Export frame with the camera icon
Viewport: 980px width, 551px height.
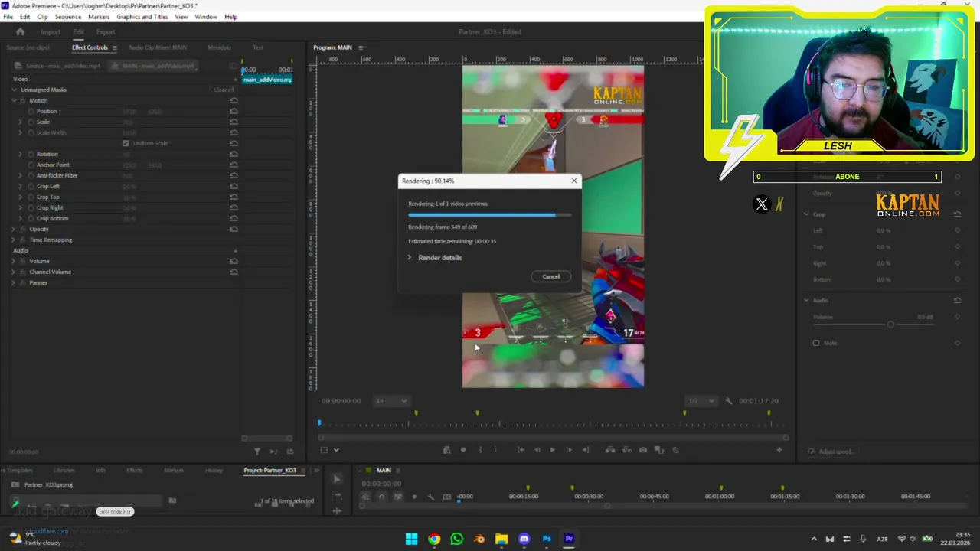(x=643, y=450)
